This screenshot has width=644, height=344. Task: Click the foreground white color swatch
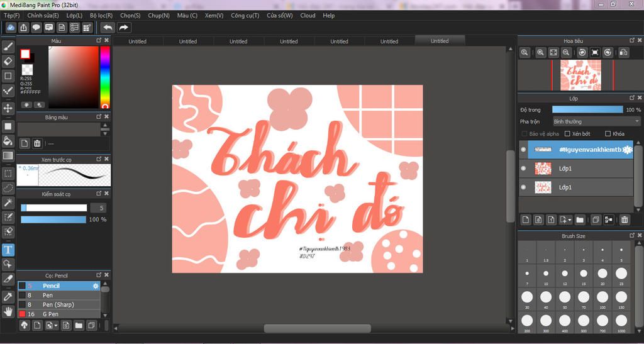point(25,54)
